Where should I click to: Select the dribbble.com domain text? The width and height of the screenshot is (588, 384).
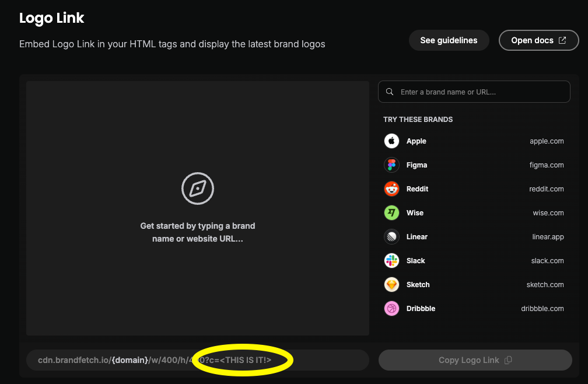(x=542, y=308)
